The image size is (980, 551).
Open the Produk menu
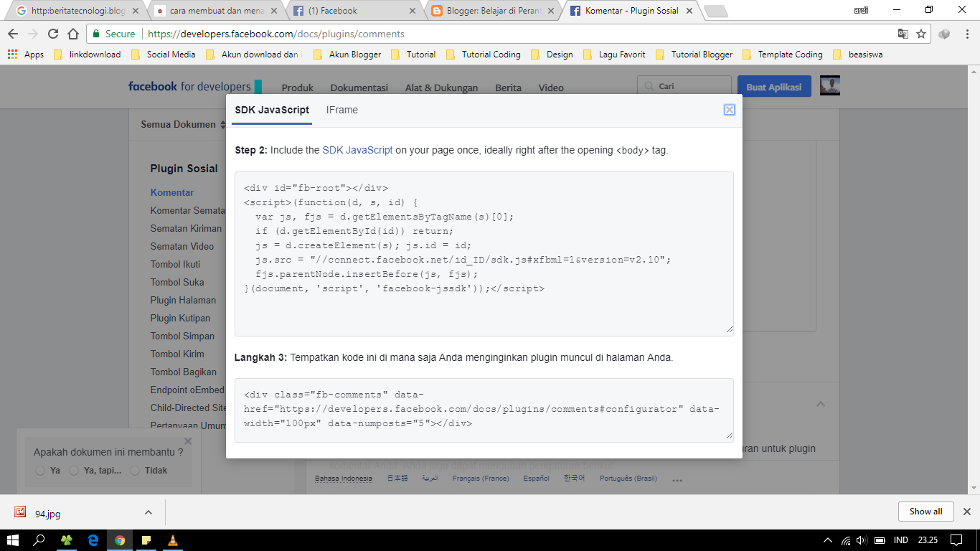click(x=298, y=88)
